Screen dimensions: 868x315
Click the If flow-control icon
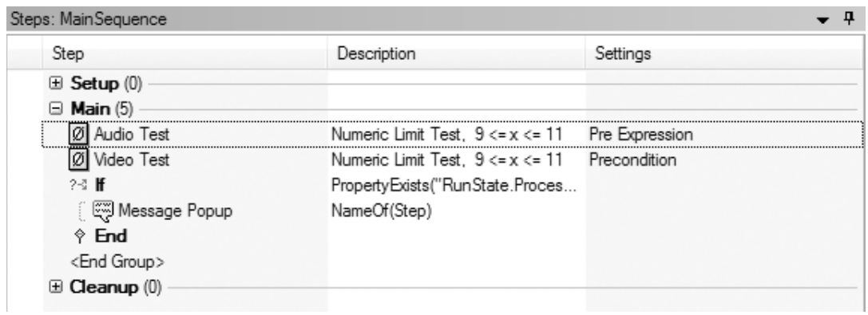click(78, 187)
